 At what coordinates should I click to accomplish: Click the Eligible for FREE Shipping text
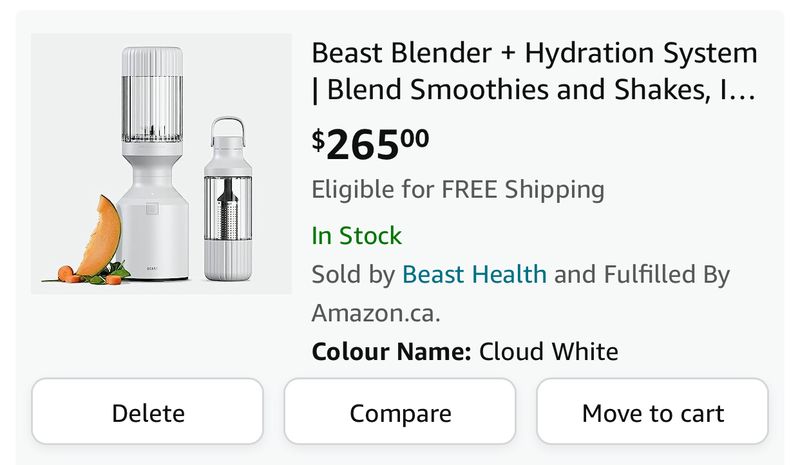click(458, 189)
